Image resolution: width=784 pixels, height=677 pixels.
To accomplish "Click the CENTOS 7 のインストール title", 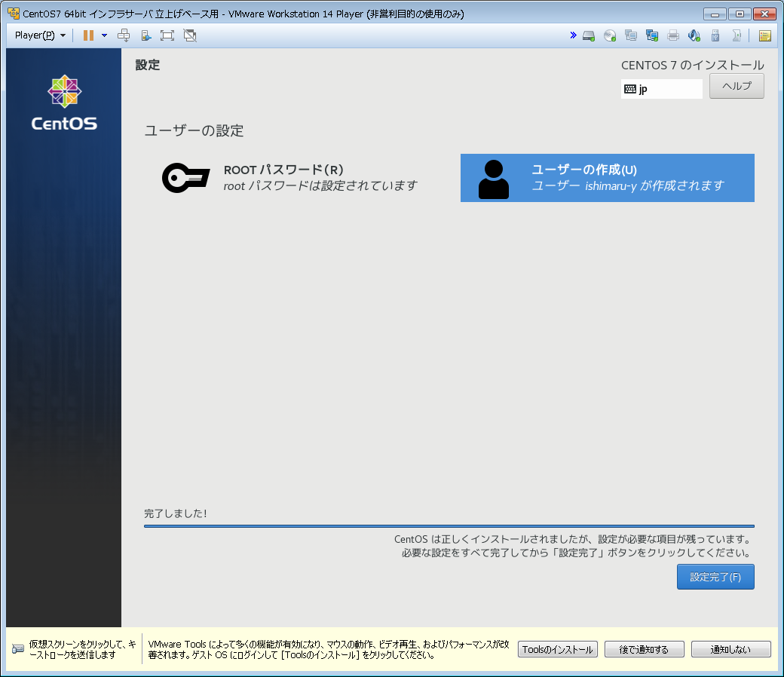I will coord(693,65).
